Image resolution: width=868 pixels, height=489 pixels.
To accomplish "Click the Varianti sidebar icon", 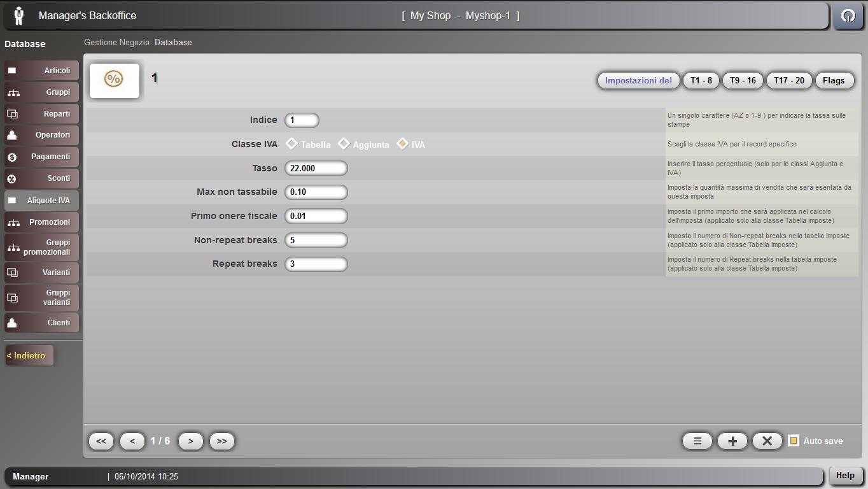I will [12, 273].
